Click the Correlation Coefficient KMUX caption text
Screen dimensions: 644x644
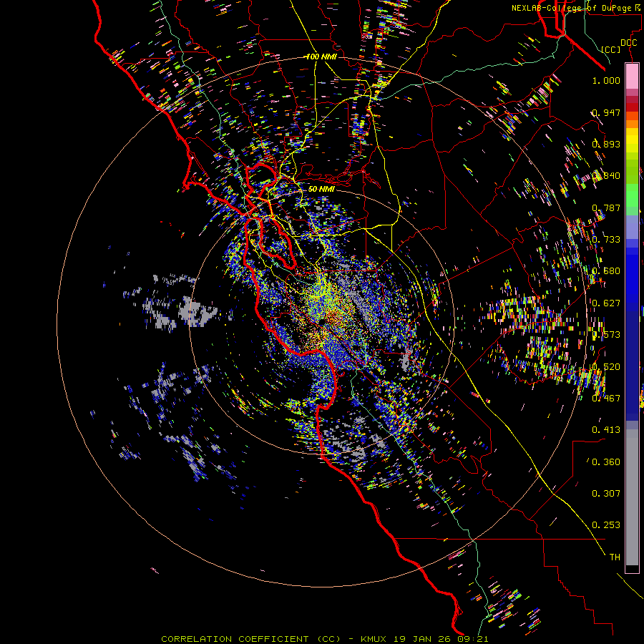(325, 639)
